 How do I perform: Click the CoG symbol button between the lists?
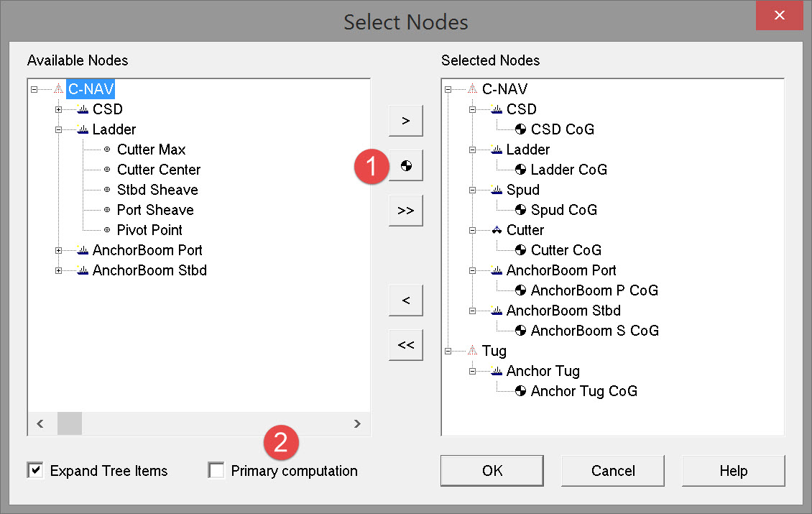point(406,166)
